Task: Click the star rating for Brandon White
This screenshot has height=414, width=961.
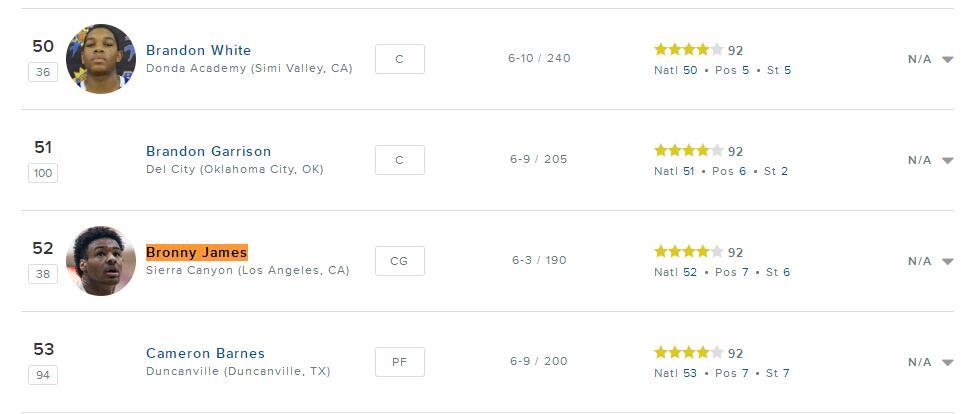Action: [689, 50]
